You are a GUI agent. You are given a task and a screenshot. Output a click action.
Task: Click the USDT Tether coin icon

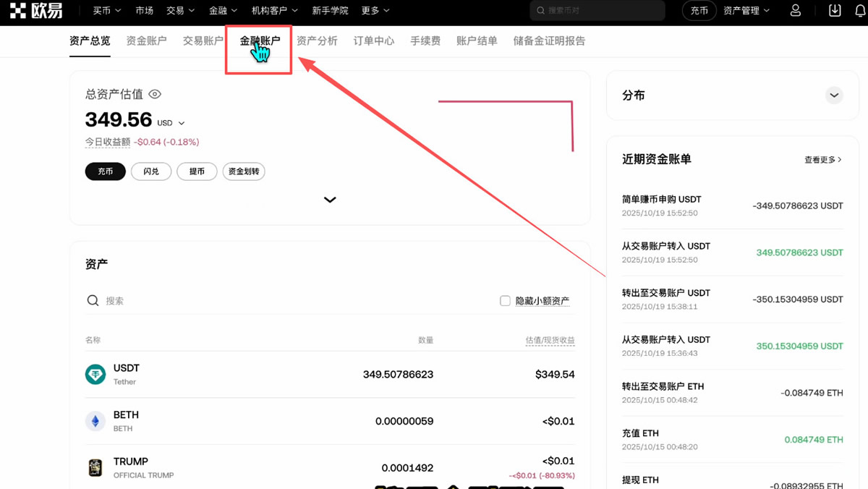click(x=95, y=374)
